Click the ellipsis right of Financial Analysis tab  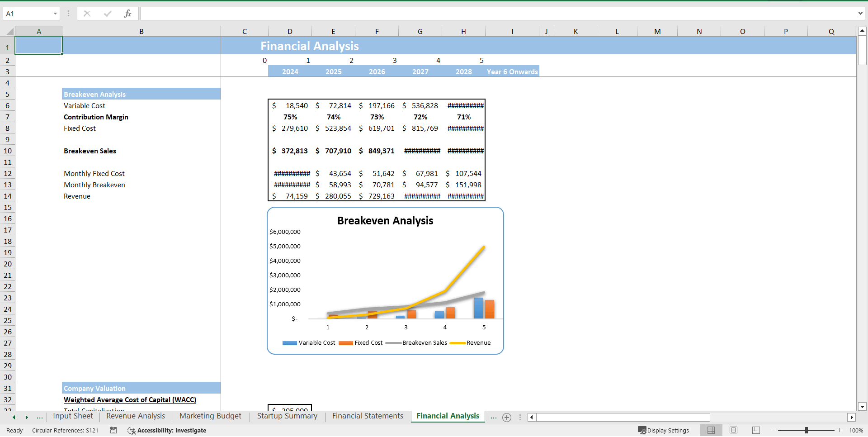[493, 417]
